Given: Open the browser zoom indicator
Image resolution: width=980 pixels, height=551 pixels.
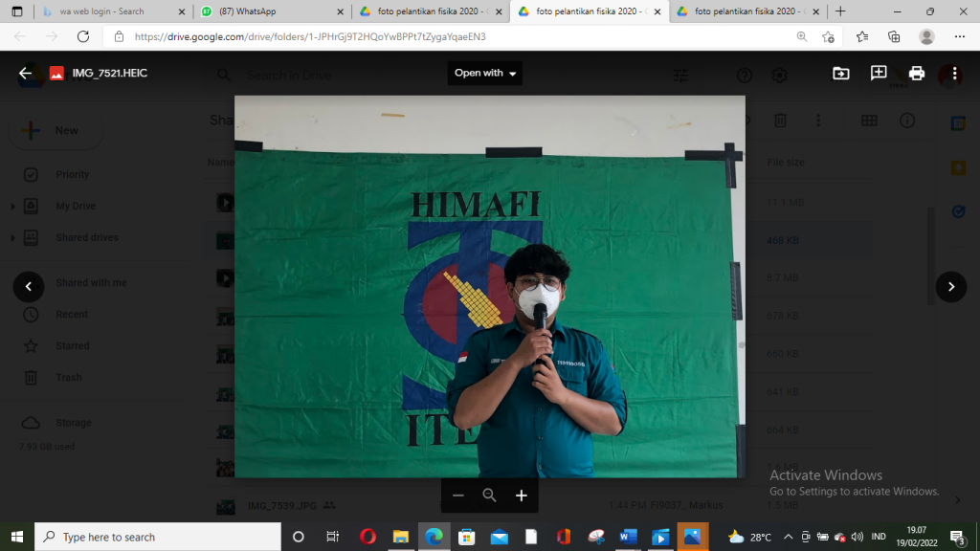Looking at the screenshot, I should [x=802, y=37].
